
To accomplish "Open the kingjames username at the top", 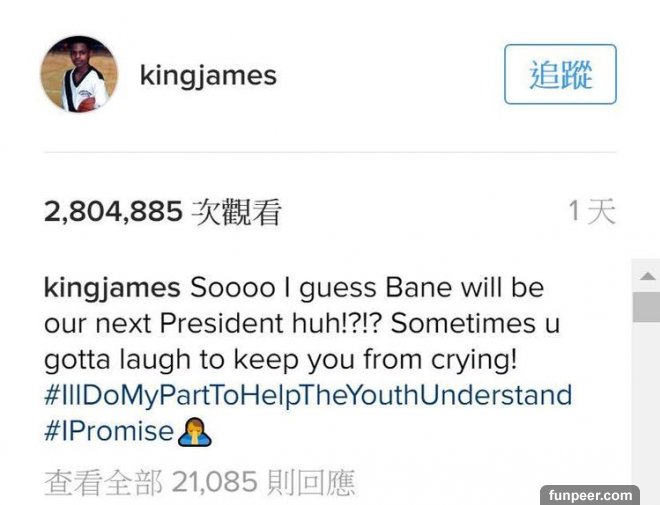I will [x=208, y=76].
